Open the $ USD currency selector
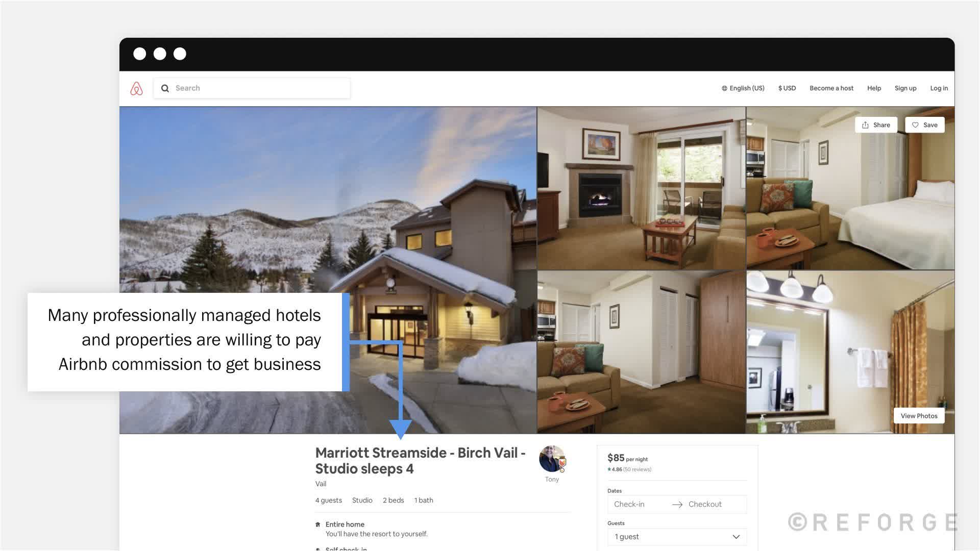This screenshot has height=551, width=980. pyautogui.click(x=787, y=88)
